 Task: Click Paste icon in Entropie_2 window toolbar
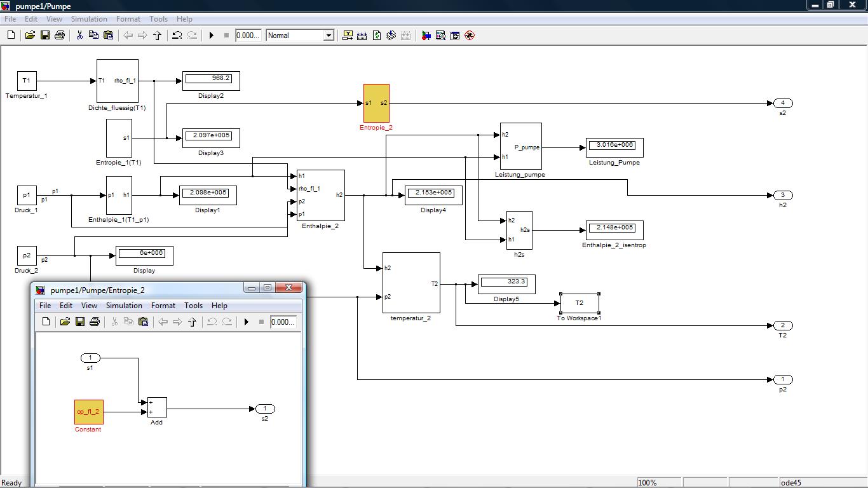(143, 322)
